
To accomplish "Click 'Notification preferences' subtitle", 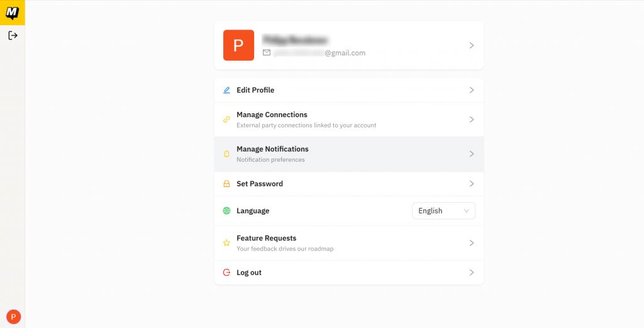I will (x=270, y=160).
